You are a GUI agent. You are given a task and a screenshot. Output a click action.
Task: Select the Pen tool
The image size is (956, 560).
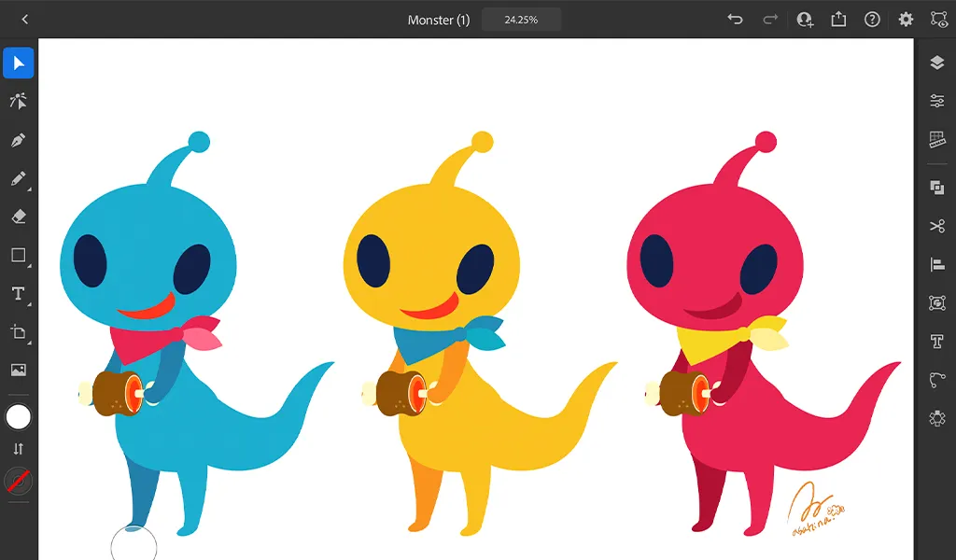pyautogui.click(x=19, y=140)
